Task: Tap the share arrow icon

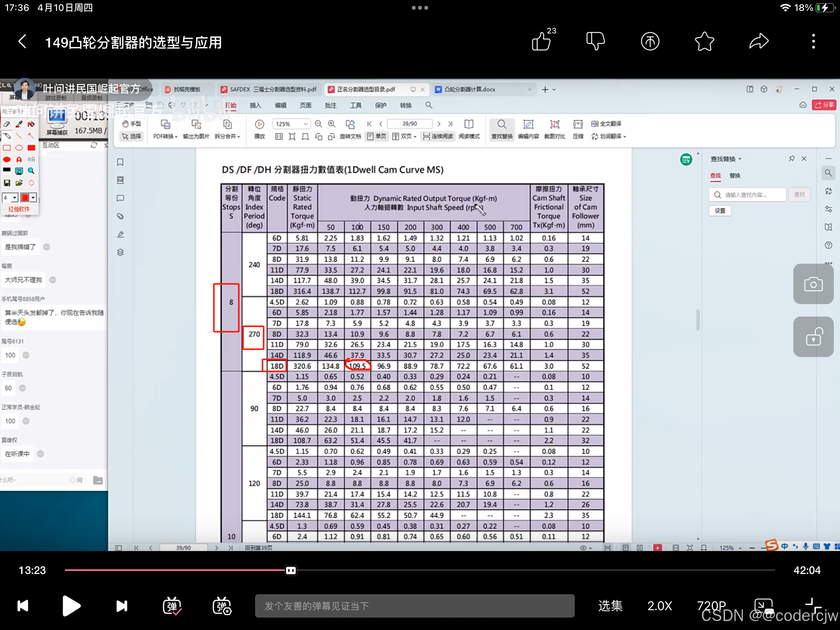Action: [759, 41]
